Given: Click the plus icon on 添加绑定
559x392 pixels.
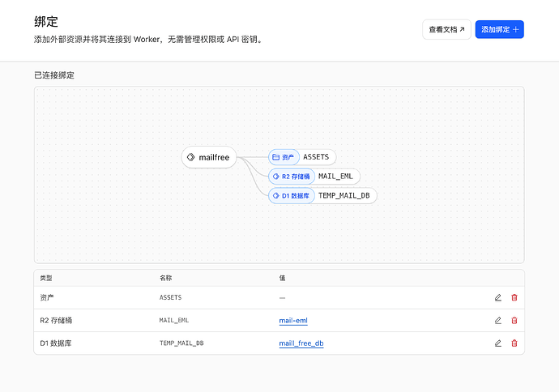Looking at the screenshot, I should point(515,29).
